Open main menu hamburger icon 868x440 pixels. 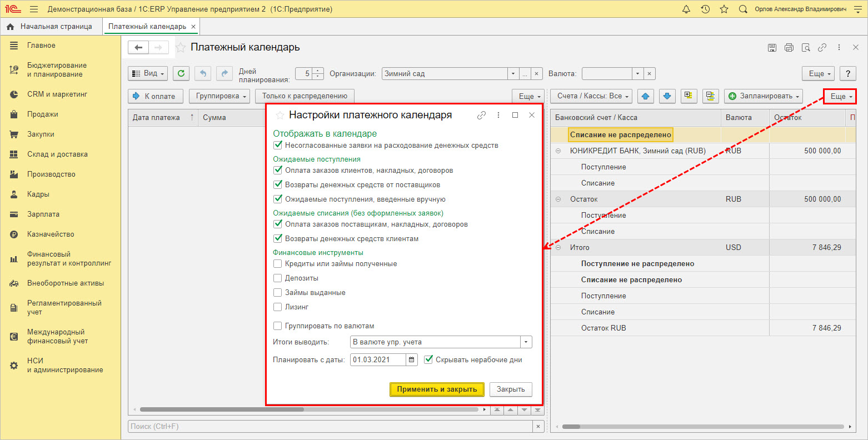tap(34, 9)
